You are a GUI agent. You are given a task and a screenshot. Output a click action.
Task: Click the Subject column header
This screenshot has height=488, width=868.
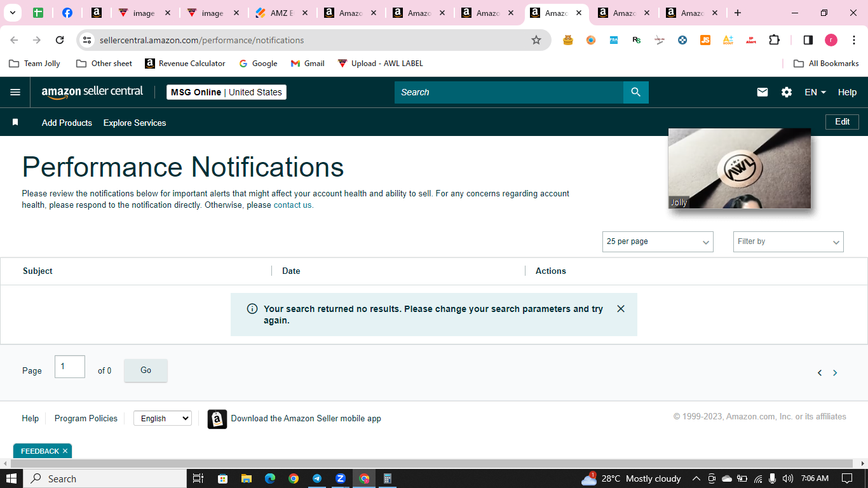click(x=37, y=271)
